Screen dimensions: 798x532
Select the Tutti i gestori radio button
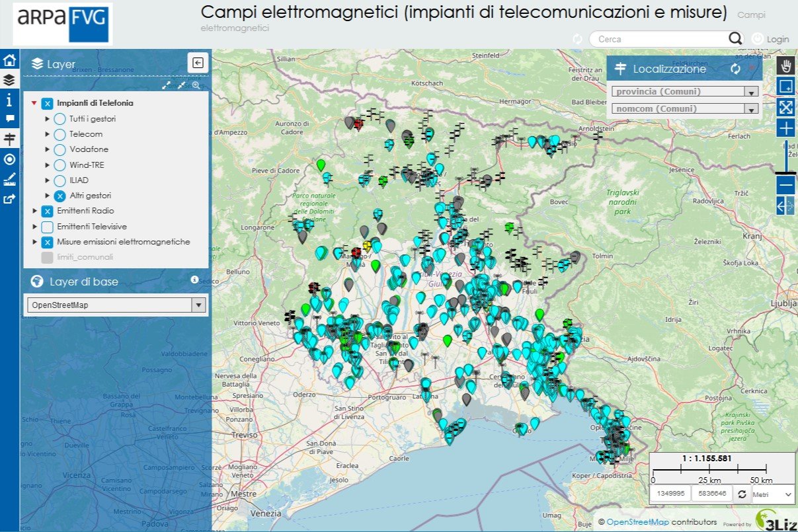pyautogui.click(x=60, y=119)
